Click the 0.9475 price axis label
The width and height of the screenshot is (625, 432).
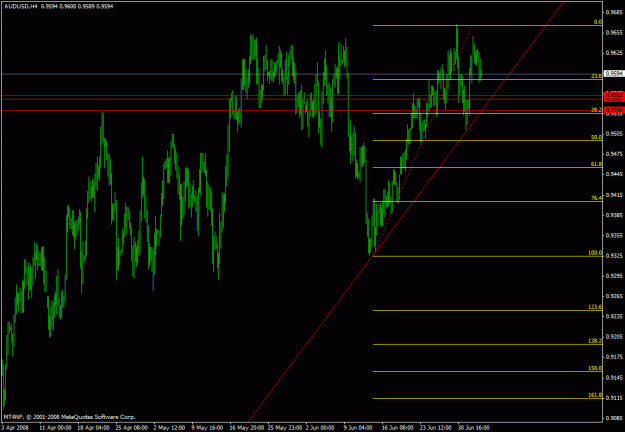[x=614, y=154]
